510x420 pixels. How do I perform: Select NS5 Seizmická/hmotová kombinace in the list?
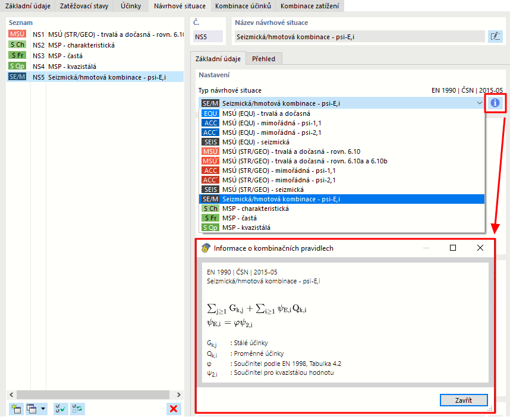(95, 77)
